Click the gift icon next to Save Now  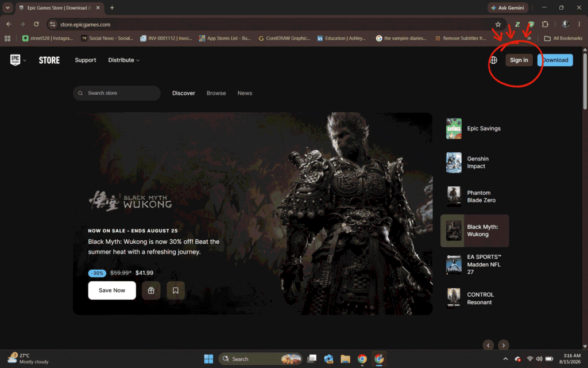pyautogui.click(x=151, y=290)
